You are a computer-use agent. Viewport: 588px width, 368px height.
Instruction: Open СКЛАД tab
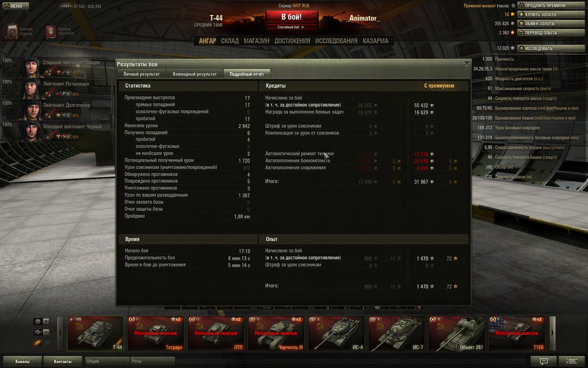pos(230,41)
